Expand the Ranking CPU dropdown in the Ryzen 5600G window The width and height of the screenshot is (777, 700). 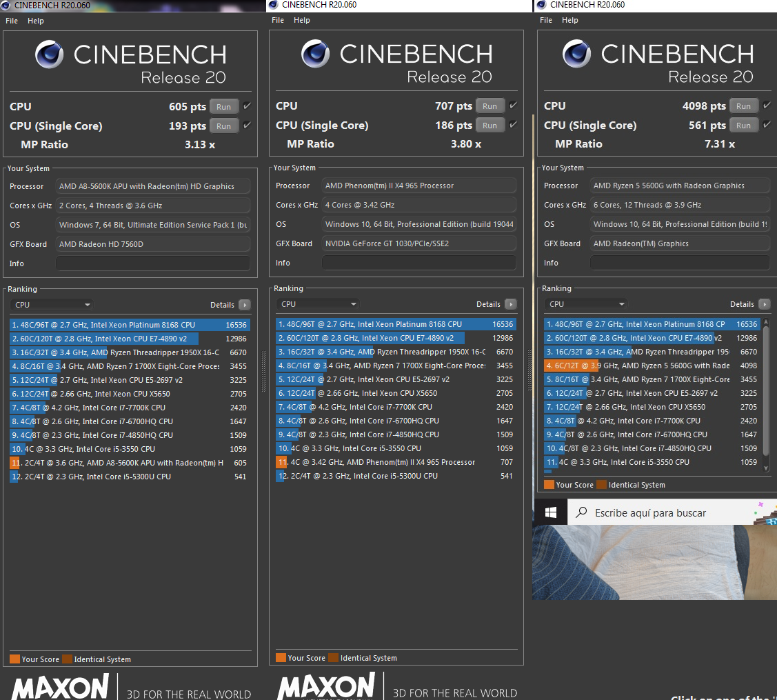pos(586,304)
